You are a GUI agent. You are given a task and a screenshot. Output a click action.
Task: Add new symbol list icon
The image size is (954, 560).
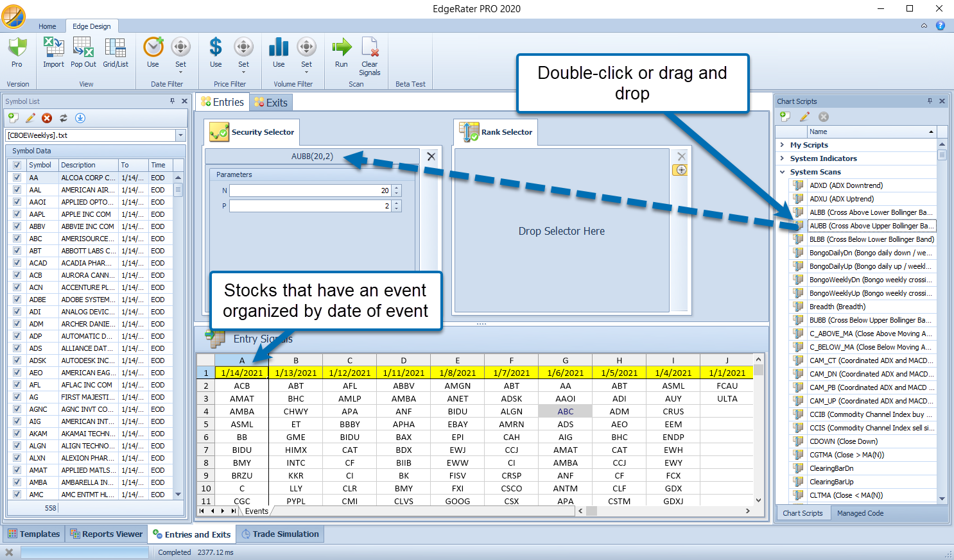click(13, 118)
